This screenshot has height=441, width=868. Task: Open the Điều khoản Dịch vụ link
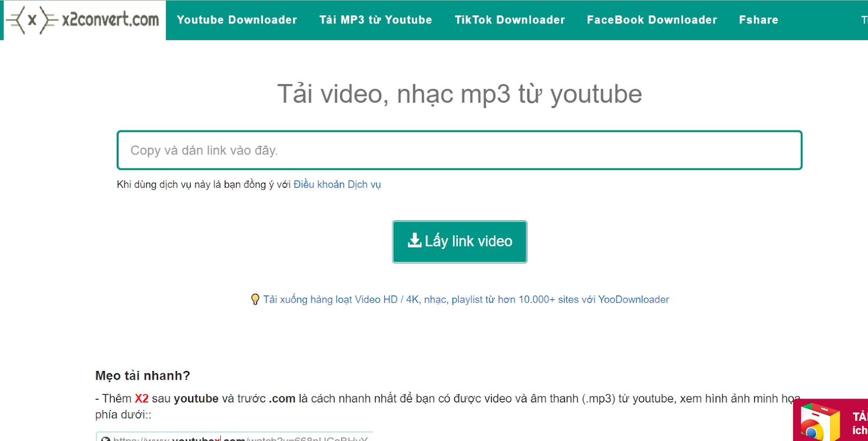tap(337, 185)
